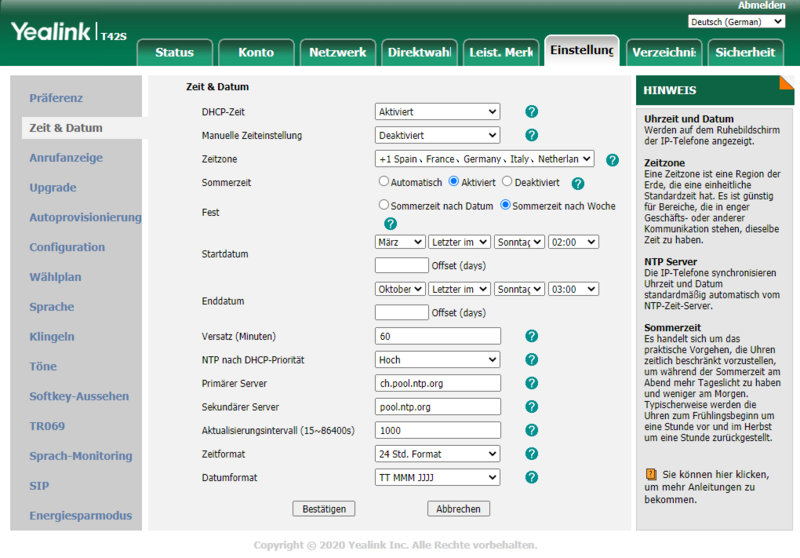Select Sommerzeit Aktiviert radio button
This screenshot has width=800, height=558.
coord(454,181)
